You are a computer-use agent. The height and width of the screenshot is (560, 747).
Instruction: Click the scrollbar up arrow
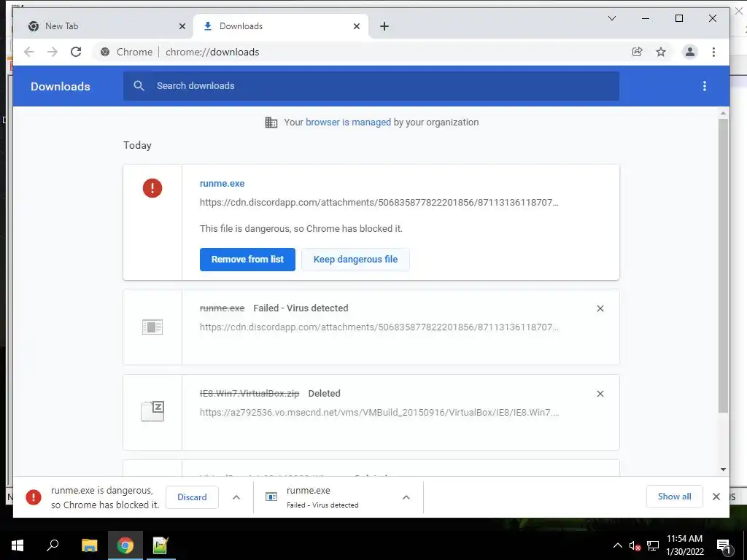[723, 113]
